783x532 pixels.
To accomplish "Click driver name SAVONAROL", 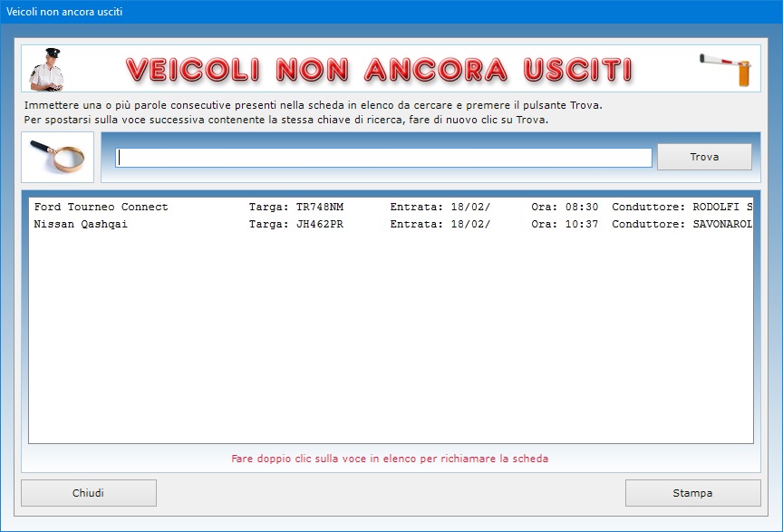I will [722, 224].
